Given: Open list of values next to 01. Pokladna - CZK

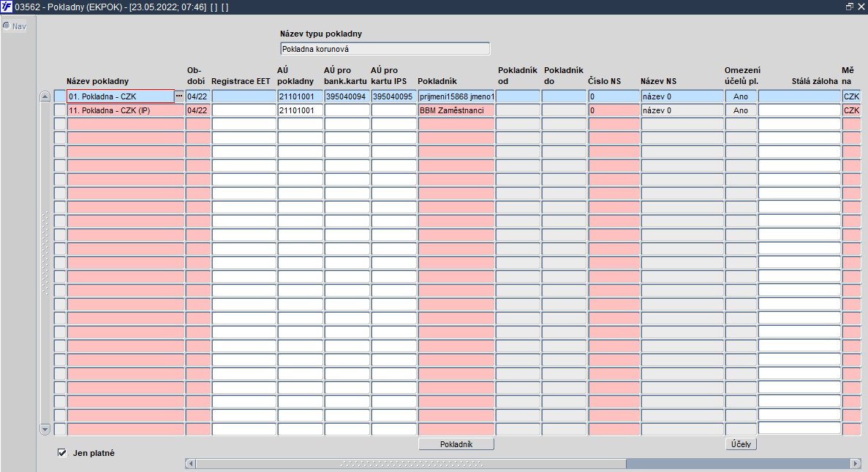Looking at the screenshot, I should coord(179,96).
